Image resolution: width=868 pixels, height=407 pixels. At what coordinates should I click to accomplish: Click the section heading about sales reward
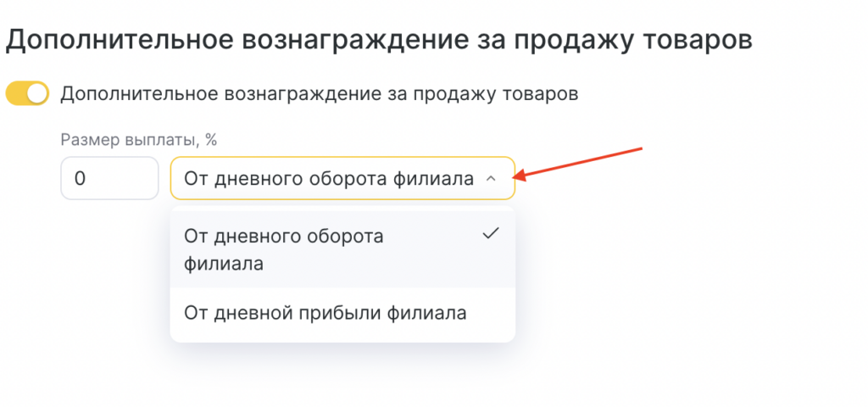pyautogui.click(x=380, y=40)
